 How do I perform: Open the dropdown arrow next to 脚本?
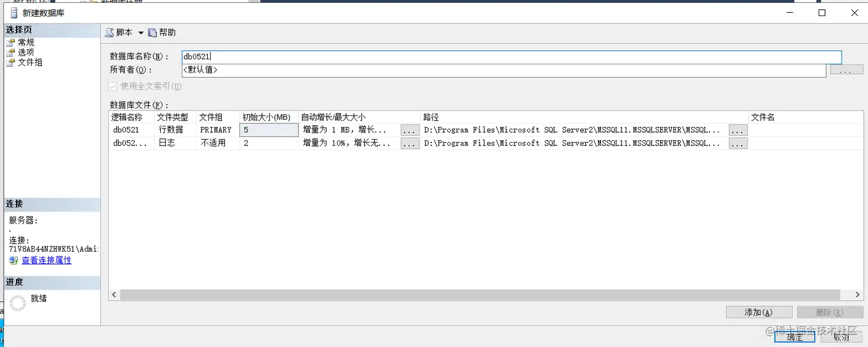pyautogui.click(x=141, y=33)
